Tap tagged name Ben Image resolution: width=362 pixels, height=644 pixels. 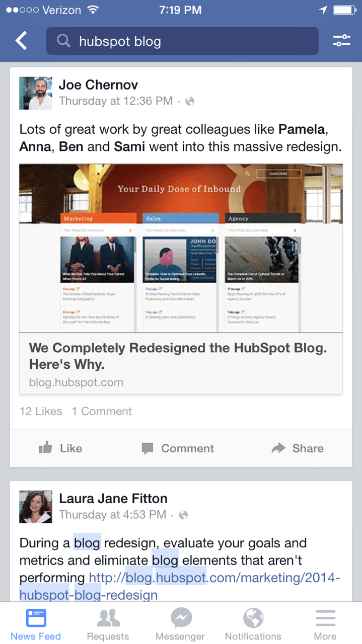(x=71, y=147)
